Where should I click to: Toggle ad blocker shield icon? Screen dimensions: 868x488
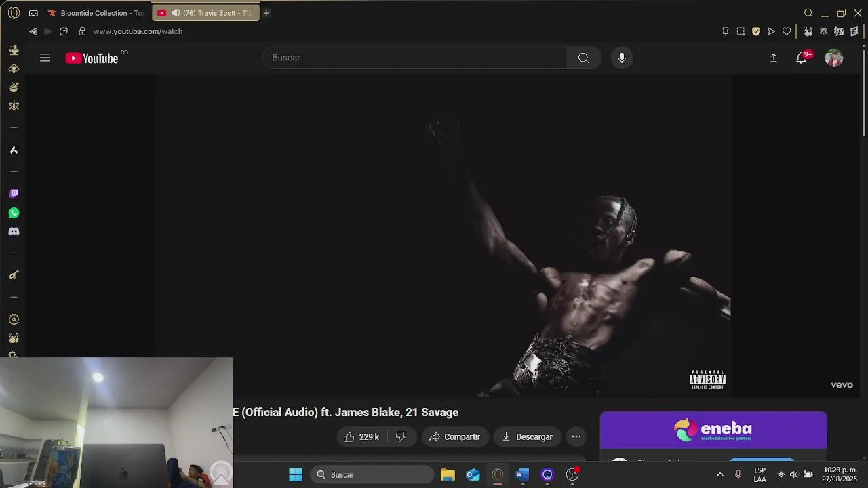click(756, 31)
